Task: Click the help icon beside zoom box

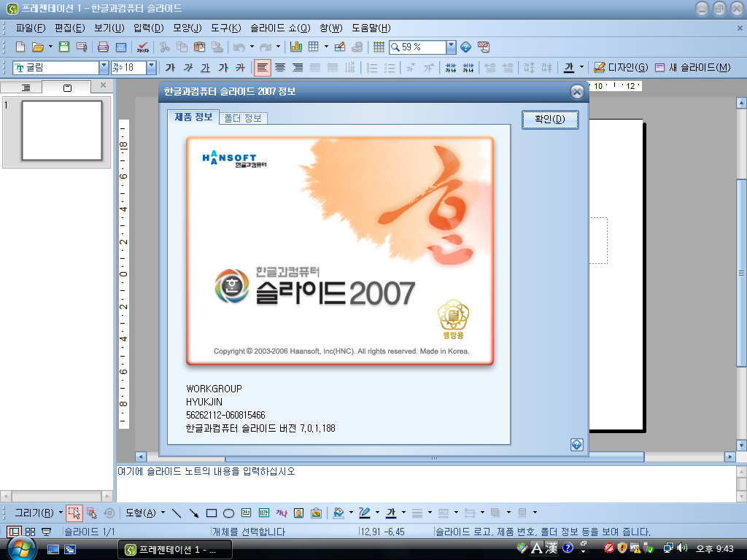Action: coord(466,47)
